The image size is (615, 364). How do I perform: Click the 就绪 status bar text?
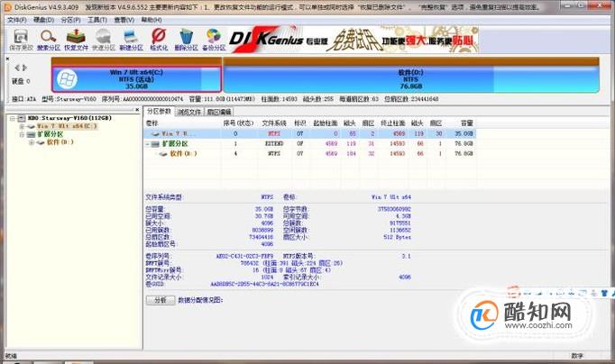tap(11, 356)
